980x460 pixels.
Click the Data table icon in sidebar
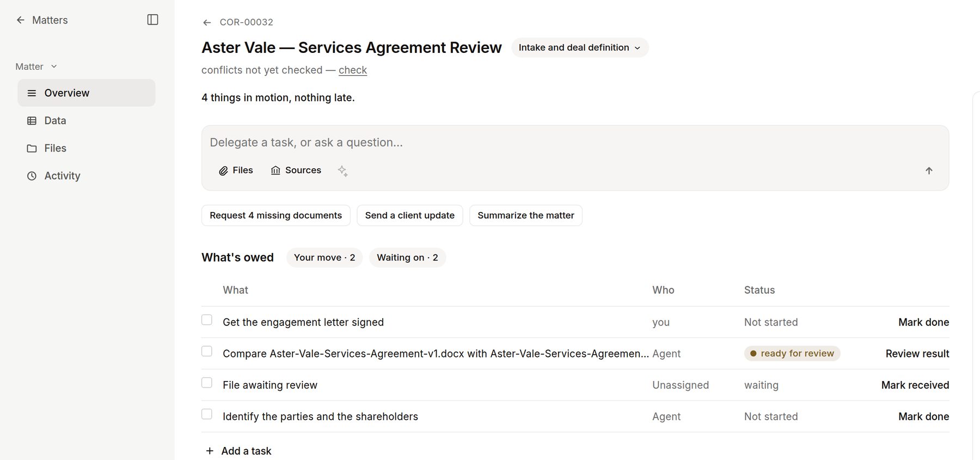click(32, 121)
